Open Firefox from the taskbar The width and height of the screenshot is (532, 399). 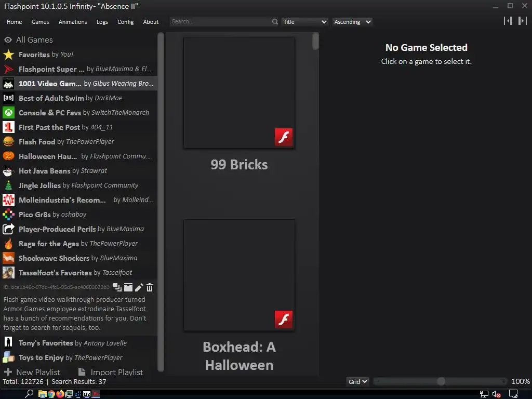pos(60,394)
